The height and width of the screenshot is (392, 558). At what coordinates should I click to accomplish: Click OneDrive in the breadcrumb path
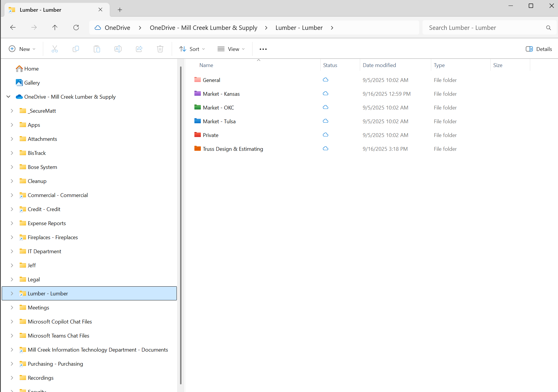(117, 28)
